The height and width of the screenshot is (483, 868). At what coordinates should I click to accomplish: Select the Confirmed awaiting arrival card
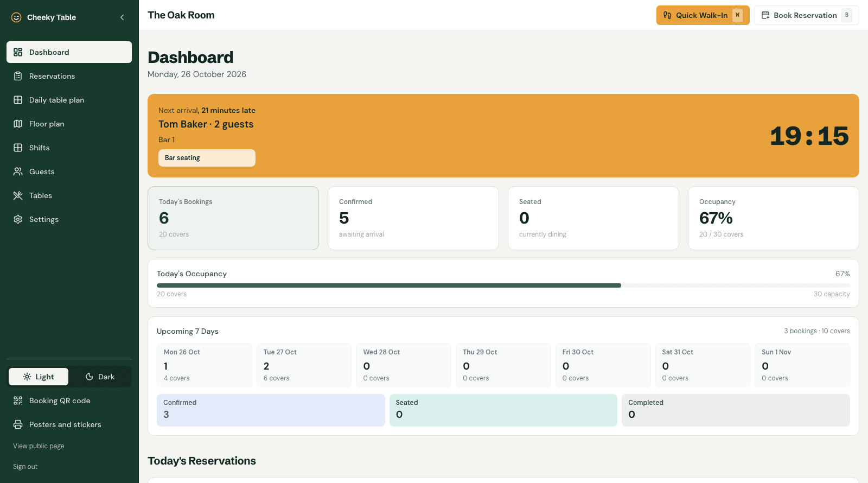click(413, 218)
